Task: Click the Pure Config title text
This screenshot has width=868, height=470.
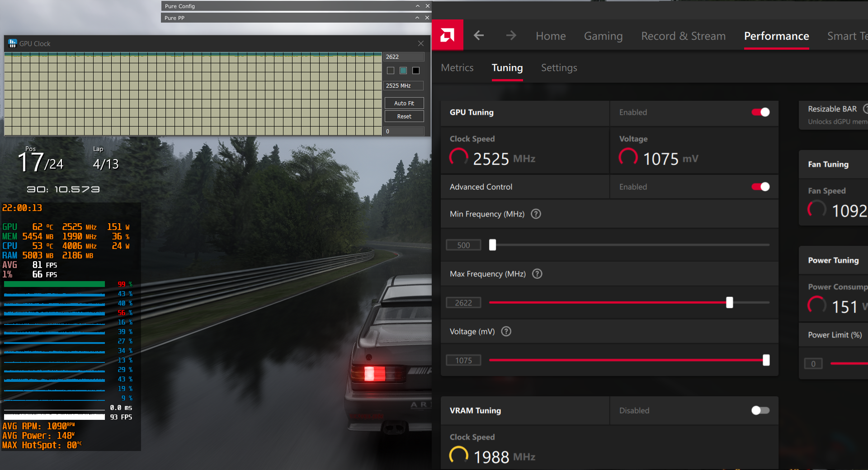Action: pos(180,6)
